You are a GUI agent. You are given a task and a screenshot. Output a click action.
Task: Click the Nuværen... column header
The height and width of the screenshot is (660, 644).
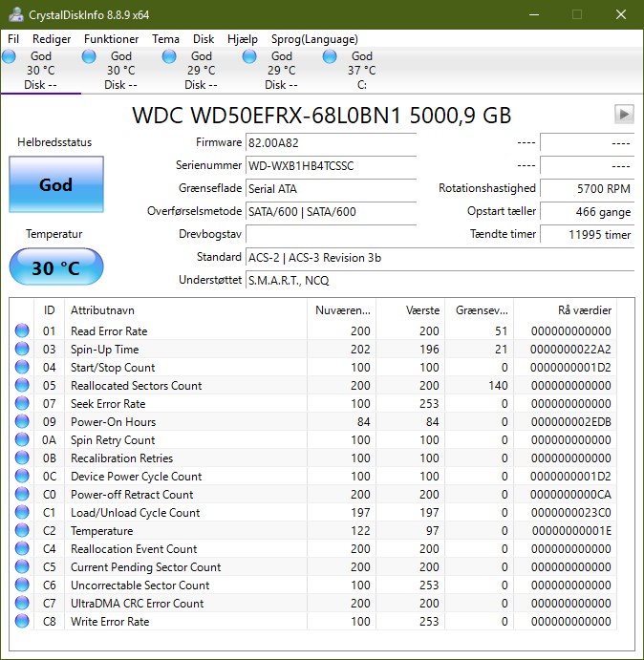pos(341,310)
